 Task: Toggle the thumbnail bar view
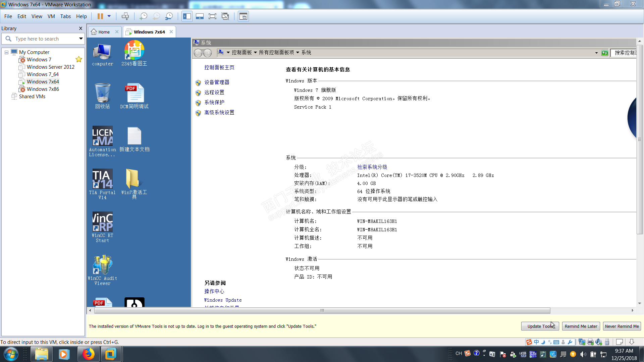point(200,16)
